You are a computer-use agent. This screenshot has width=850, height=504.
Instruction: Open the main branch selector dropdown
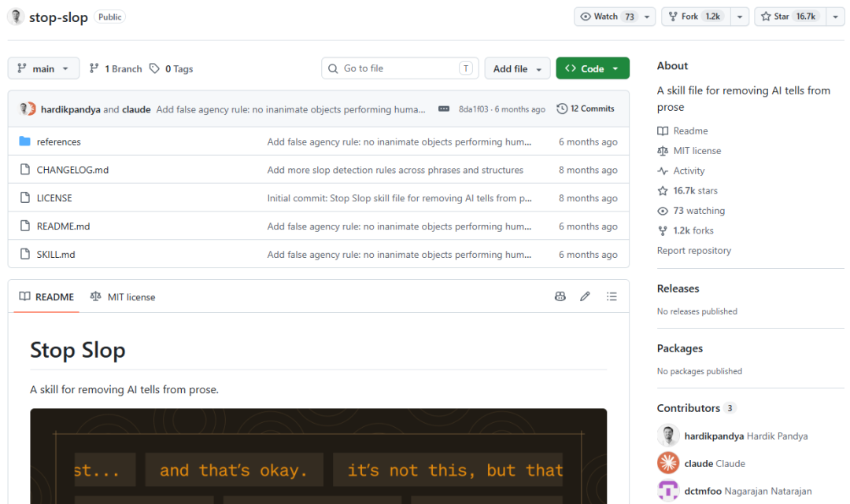pyautogui.click(x=43, y=68)
